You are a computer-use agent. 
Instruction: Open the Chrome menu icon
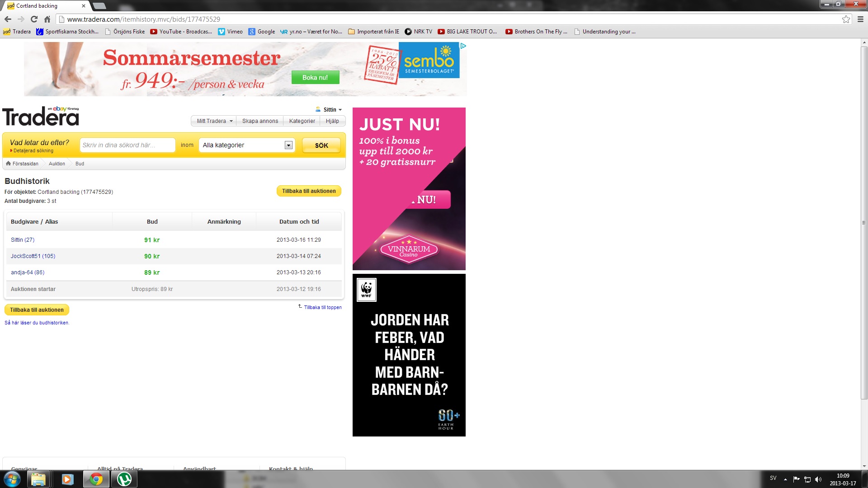click(860, 19)
